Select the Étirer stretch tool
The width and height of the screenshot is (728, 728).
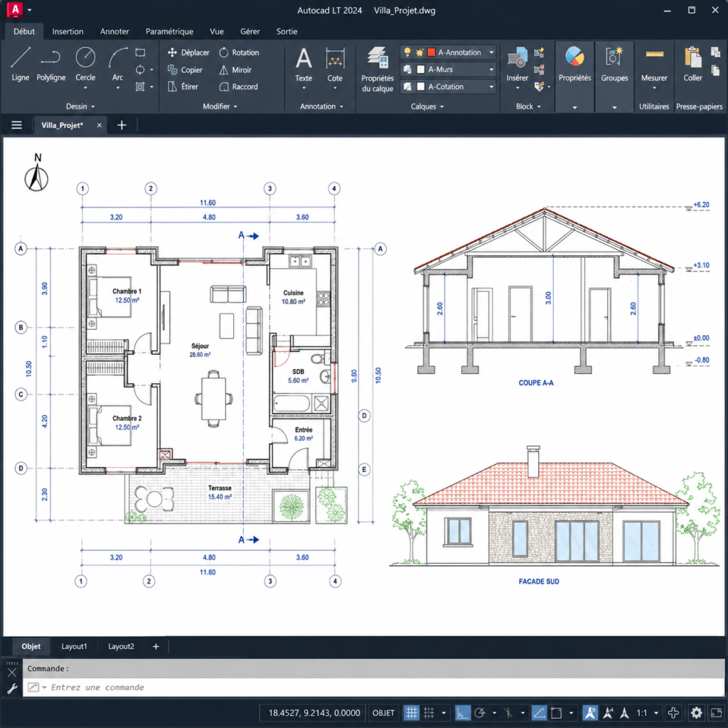pos(183,86)
